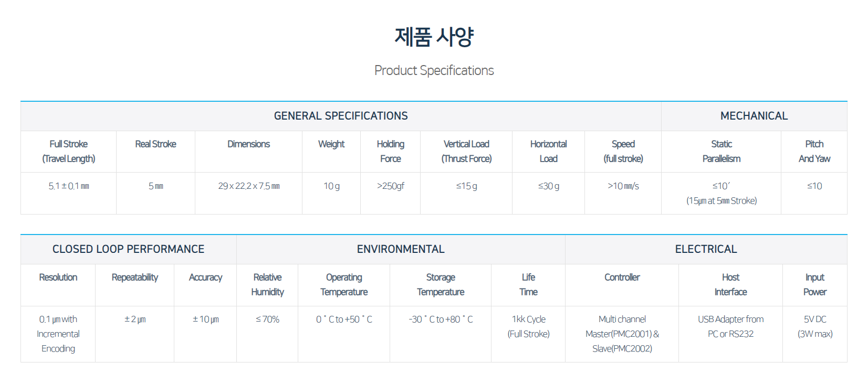The width and height of the screenshot is (868, 373).
Task: Click the Static Parallelism column header
Action: click(x=721, y=151)
